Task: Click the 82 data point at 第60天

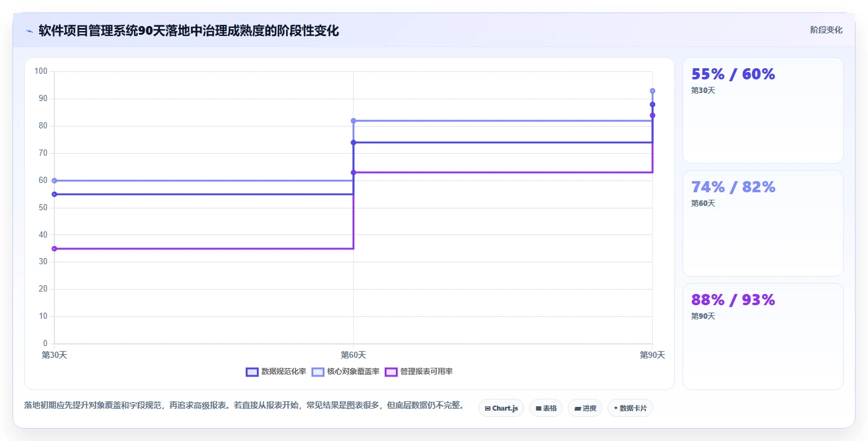Action: (353, 121)
